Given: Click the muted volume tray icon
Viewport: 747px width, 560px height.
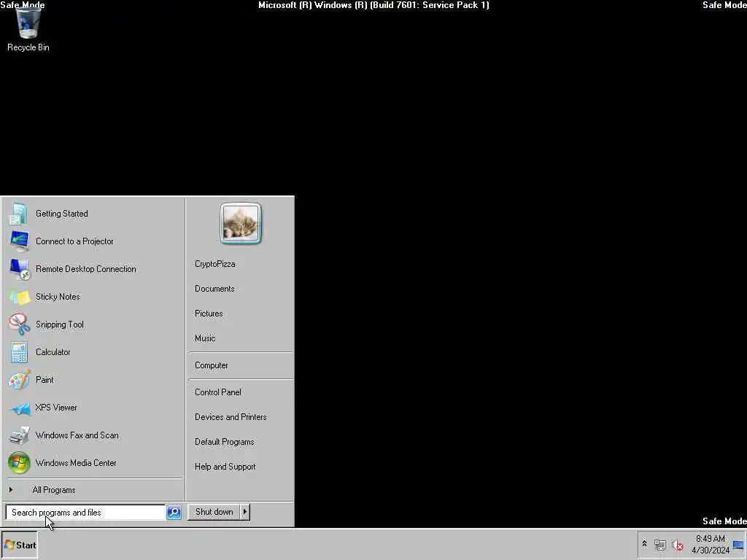Looking at the screenshot, I should (x=678, y=545).
